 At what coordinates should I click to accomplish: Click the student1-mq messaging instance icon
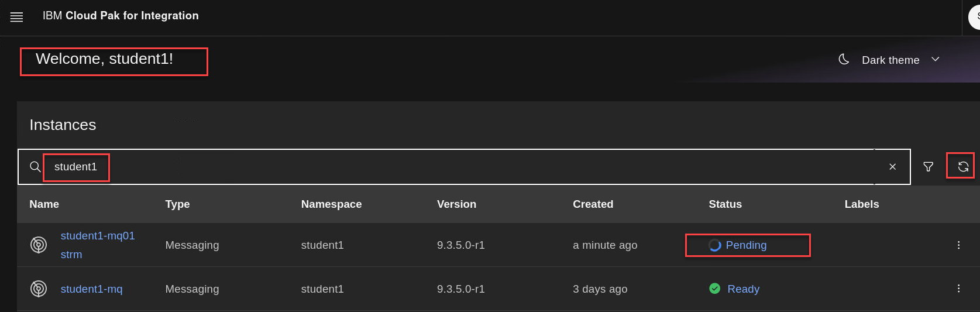point(39,289)
